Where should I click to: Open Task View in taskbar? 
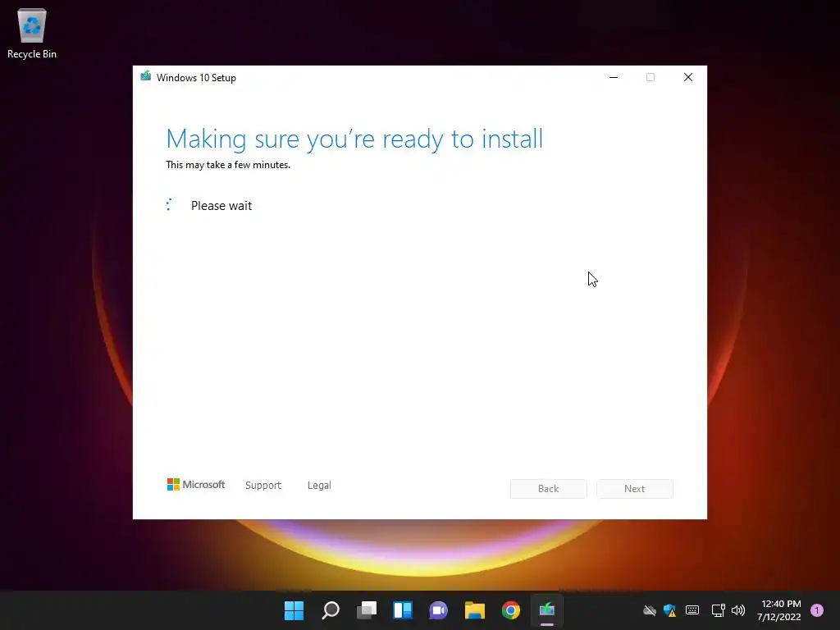tap(367, 610)
